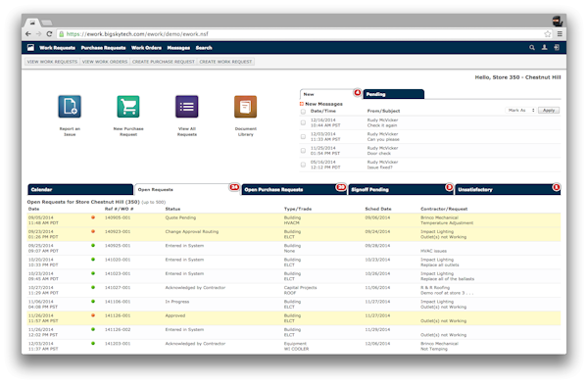The width and height of the screenshot is (588, 384).
Task: Click the Apply button
Action: (x=549, y=111)
